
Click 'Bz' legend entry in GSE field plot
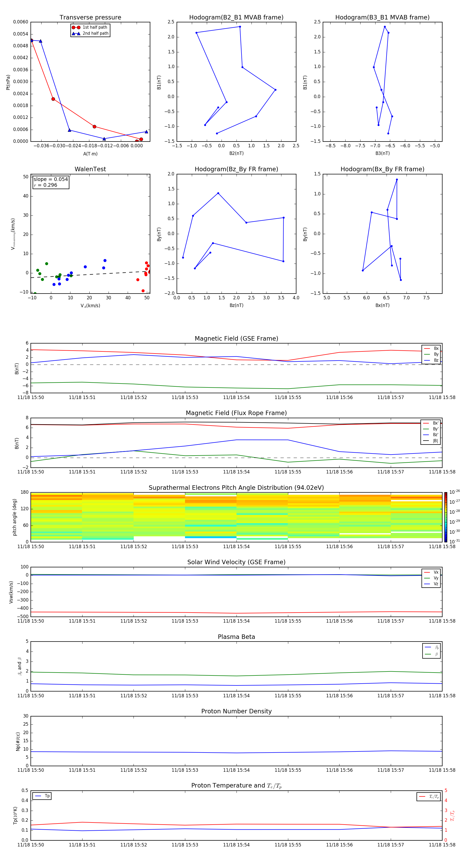[x=431, y=360]
